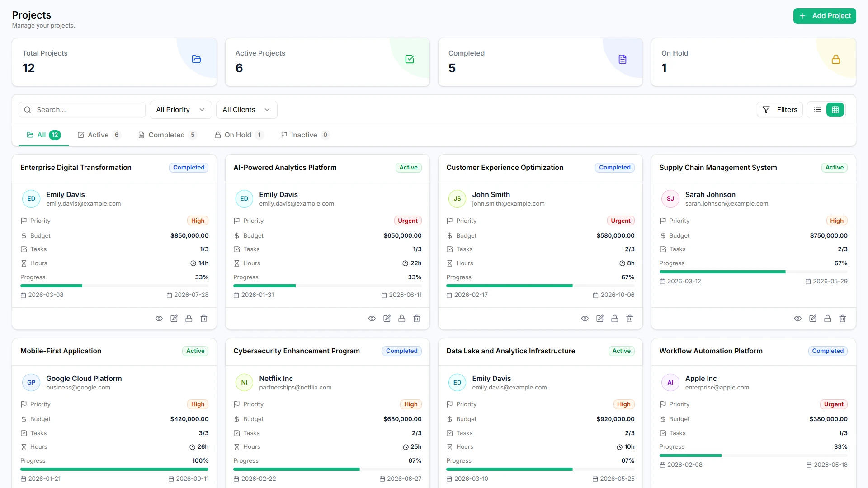
Task: Open the Mobile-First Application project title
Action: (x=61, y=351)
